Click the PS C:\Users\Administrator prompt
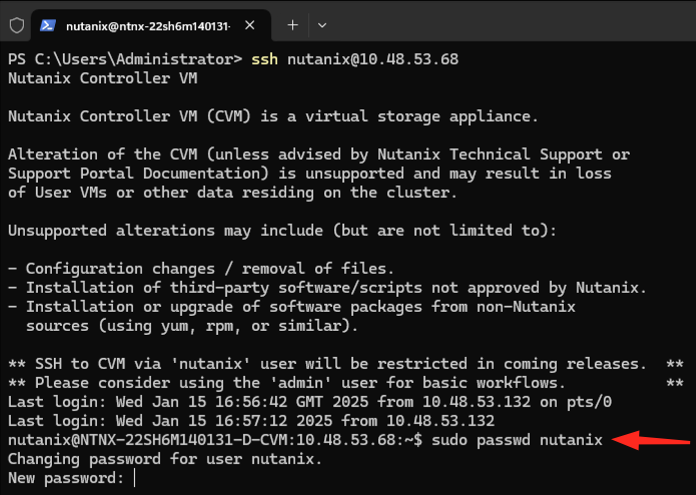Image resolution: width=696 pixels, height=495 pixels. point(124,59)
